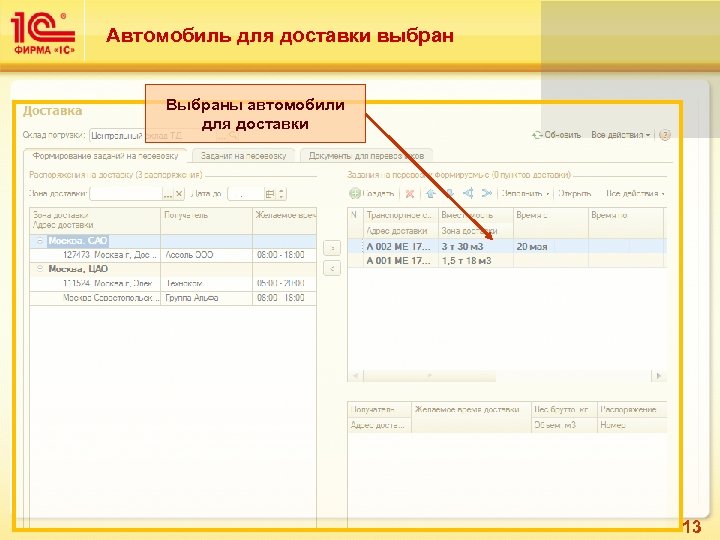The width and height of the screenshot is (720, 540).
Task: Click the blue left-pointing arrow toolbar icon
Action: 468,193
